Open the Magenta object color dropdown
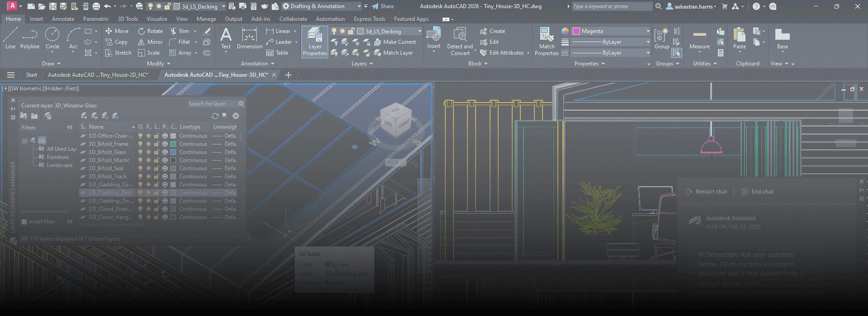Screen dimensions: 868x316 coord(647,31)
